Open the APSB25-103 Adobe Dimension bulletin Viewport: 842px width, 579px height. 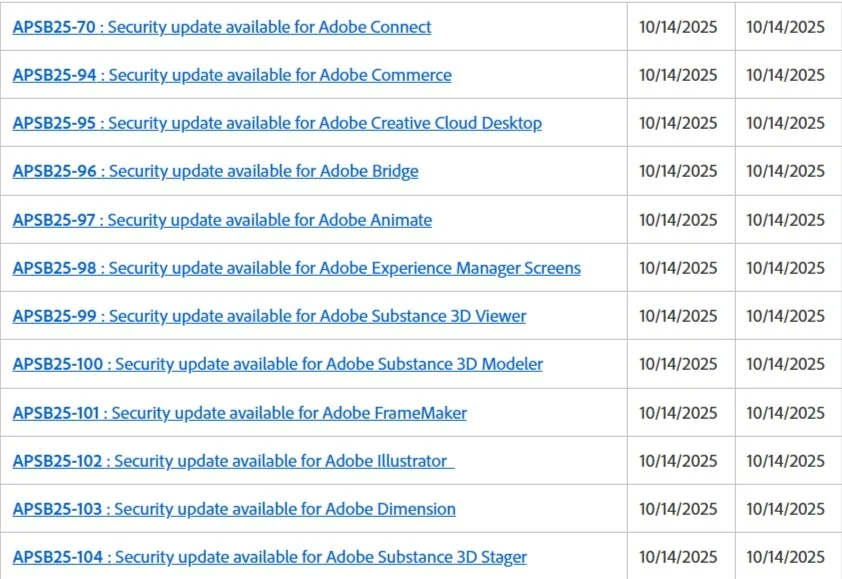(233, 508)
